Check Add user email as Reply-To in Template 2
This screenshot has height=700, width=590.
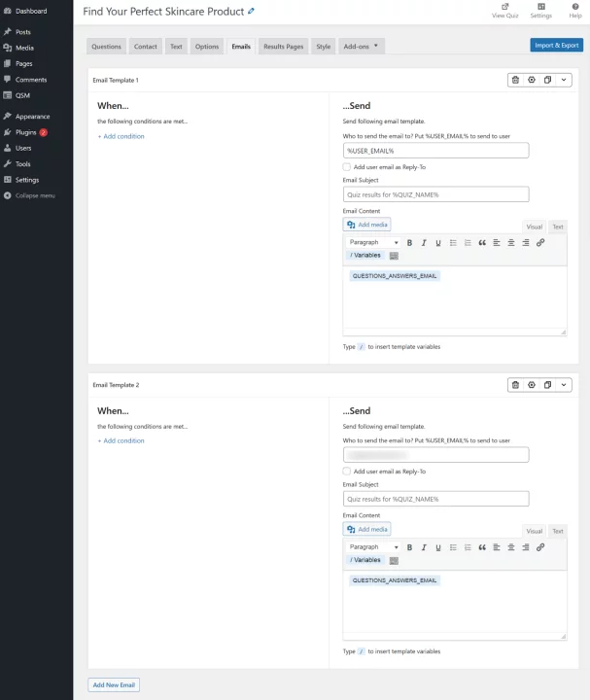347,471
